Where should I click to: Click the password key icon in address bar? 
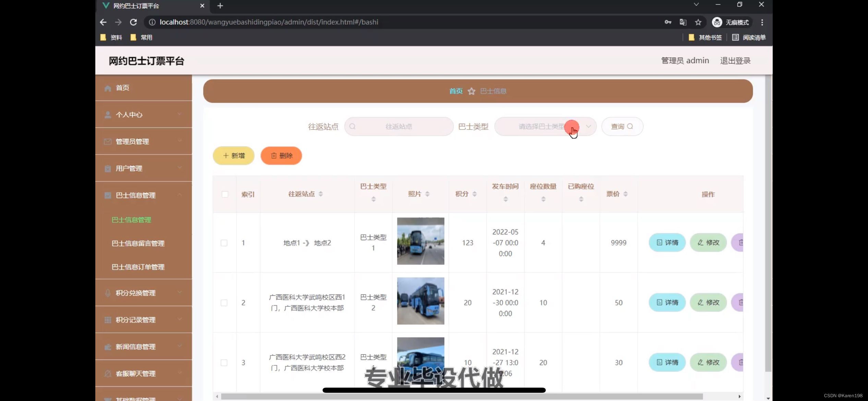(x=668, y=22)
